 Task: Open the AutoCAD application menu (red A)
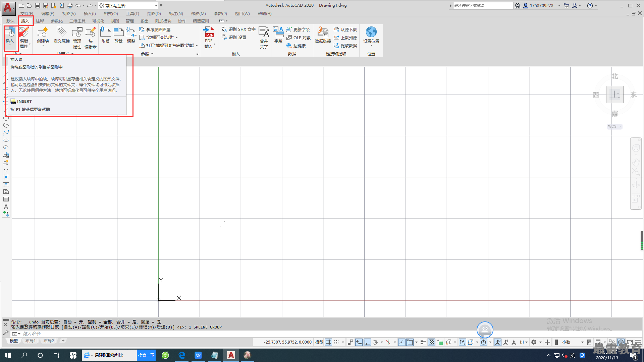click(8, 8)
